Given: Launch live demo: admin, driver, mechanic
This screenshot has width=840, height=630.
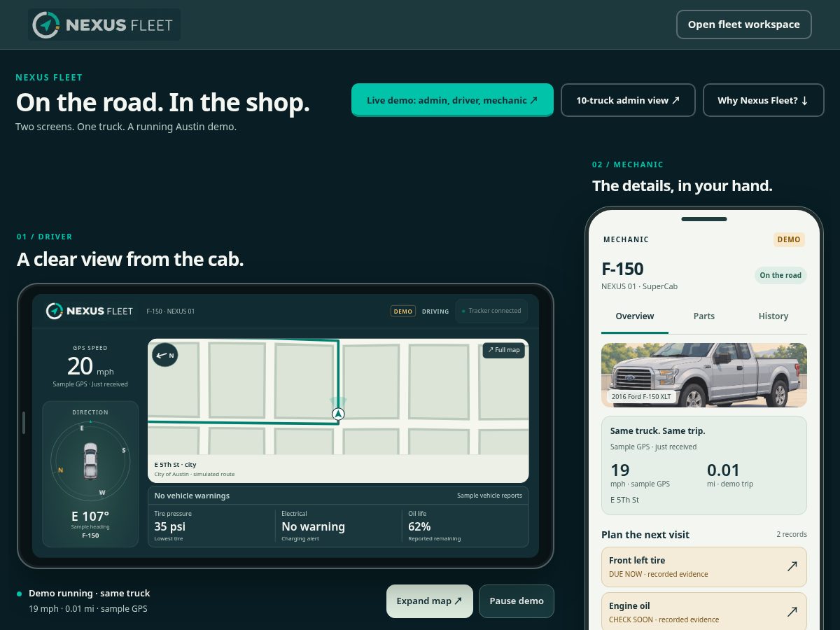Looking at the screenshot, I should tap(452, 100).
